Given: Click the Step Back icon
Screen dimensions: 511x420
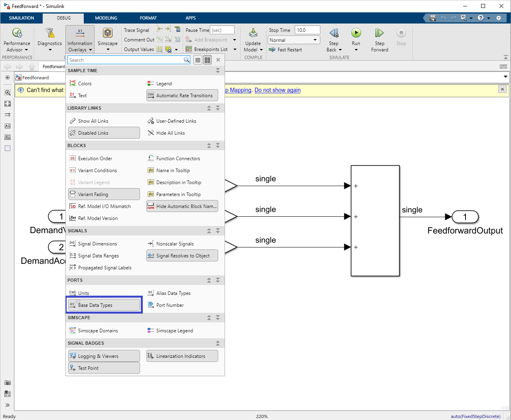Looking at the screenshot, I should point(333,39).
